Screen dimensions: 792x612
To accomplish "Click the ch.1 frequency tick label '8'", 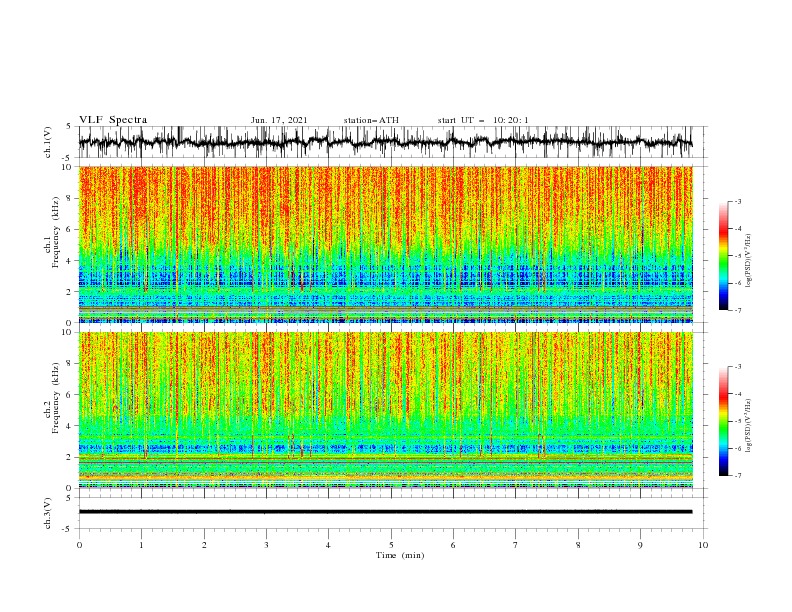I will [70, 198].
